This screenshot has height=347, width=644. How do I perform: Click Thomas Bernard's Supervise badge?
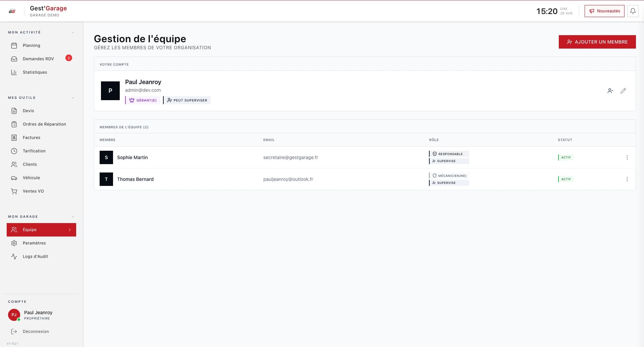tap(449, 183)
